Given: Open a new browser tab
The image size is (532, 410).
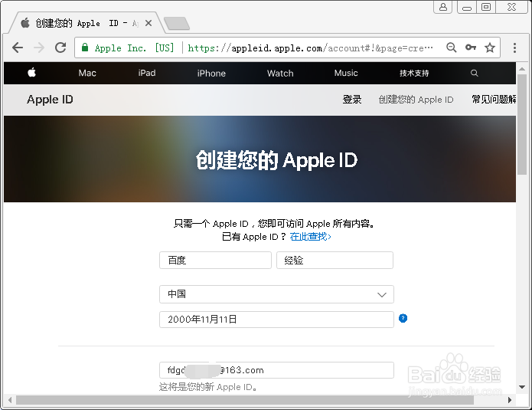Looking at the screenshot, I should (176, 23).
